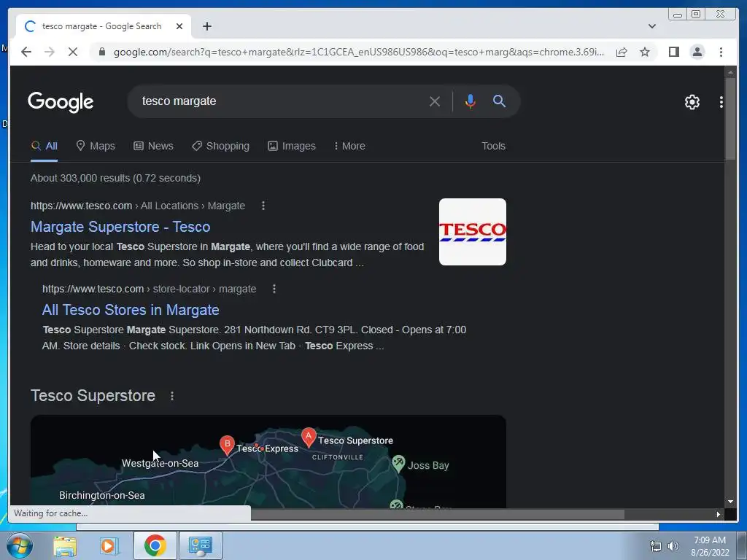Viewport: 747px width, 560px height.
Task: Go back to the previous page
Action: (x=26, y=52)
